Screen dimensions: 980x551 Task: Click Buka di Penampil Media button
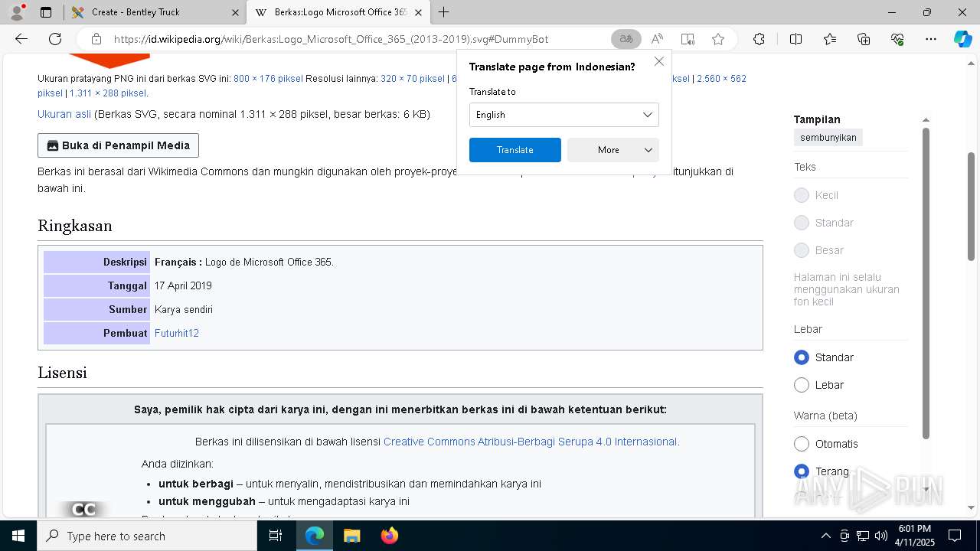point(118,145)
